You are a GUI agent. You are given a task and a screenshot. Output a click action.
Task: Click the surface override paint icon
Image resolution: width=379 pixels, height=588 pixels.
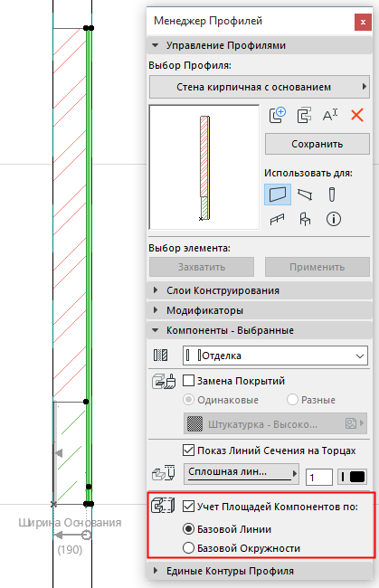164,381
